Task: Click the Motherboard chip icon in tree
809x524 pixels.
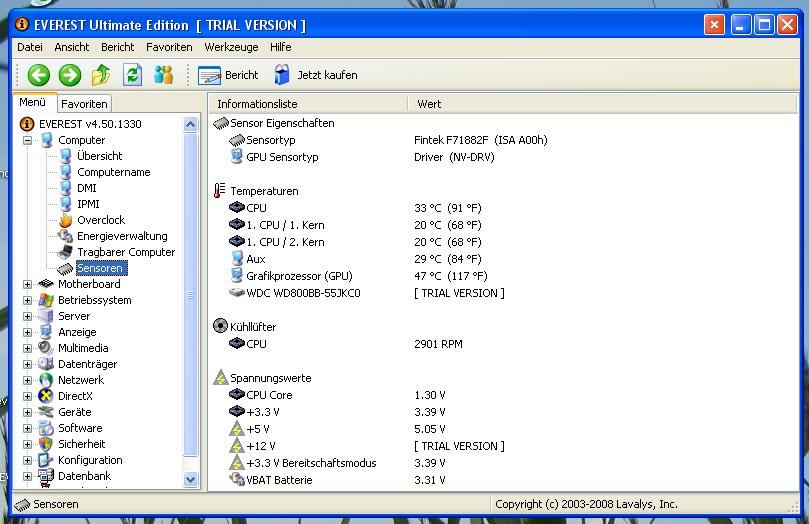Action: pos(46,284)
